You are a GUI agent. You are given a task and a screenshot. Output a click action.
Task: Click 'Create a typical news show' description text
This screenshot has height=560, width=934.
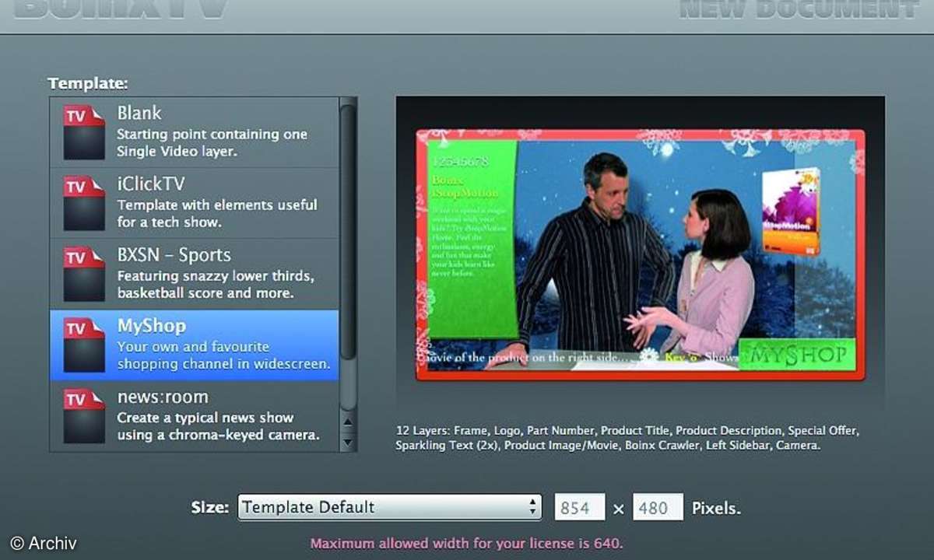pos(205,418)
